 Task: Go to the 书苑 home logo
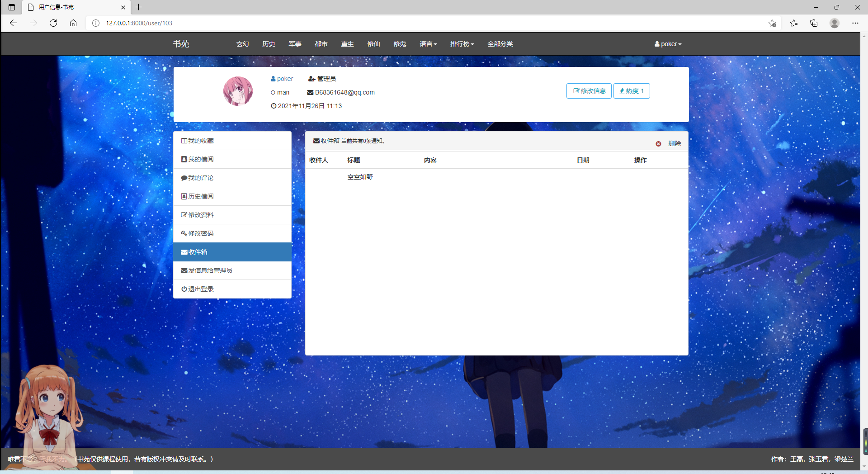(x=181, y=44)
